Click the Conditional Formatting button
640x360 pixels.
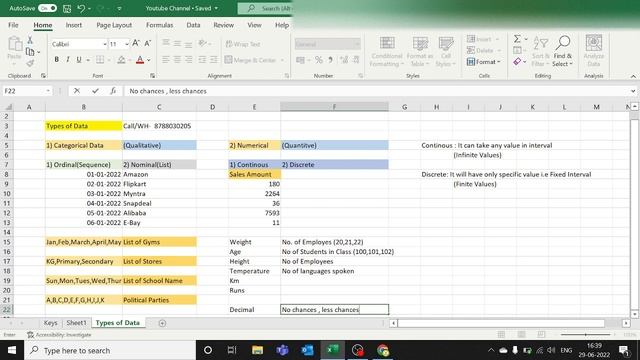tap(387, 51)
